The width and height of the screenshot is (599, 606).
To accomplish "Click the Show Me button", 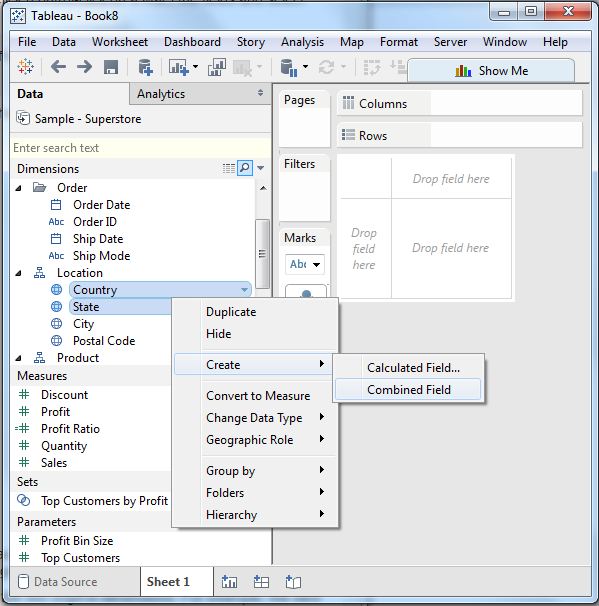I will coord(491,71).
